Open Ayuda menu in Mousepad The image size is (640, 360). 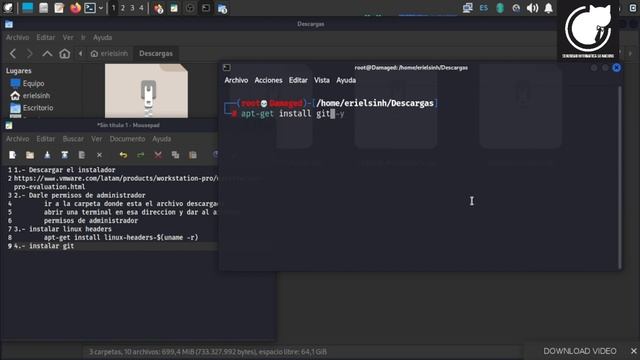point(162,139)
